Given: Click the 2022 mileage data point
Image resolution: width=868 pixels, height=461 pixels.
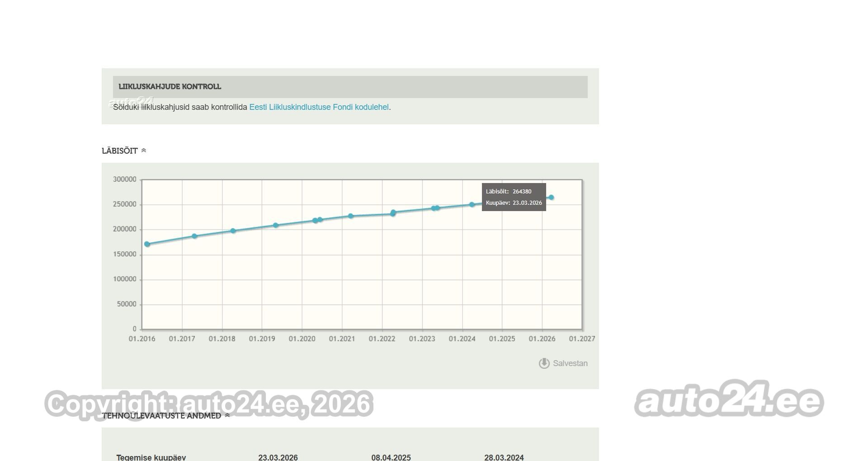Looking at the screenshot, I should pyautogui.click(x=393, y=213).
